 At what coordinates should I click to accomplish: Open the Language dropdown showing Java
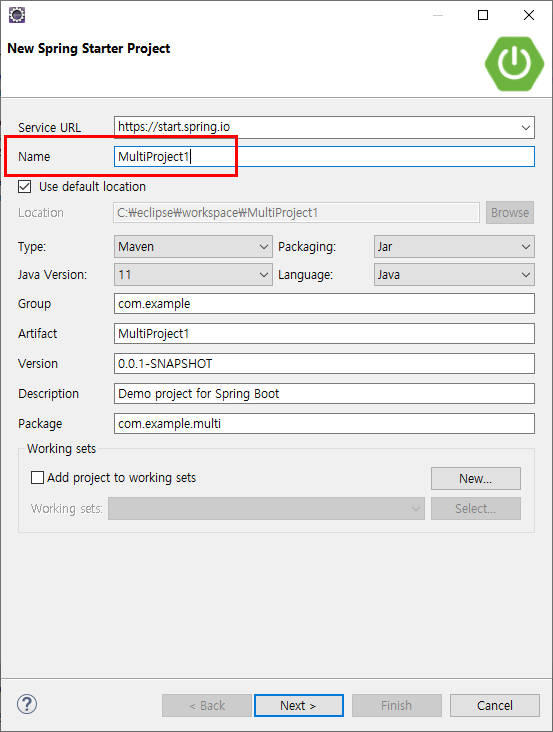454,274
